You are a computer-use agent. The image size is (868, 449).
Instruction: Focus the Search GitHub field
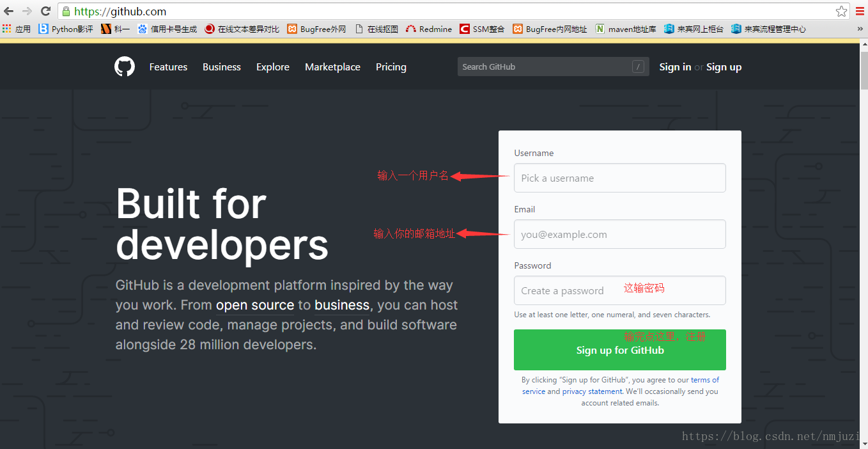coord(552,67)
